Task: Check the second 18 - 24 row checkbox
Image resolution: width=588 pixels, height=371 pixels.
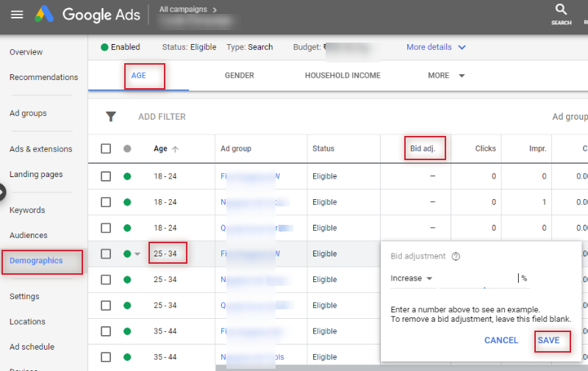Action: coord(106,202)
